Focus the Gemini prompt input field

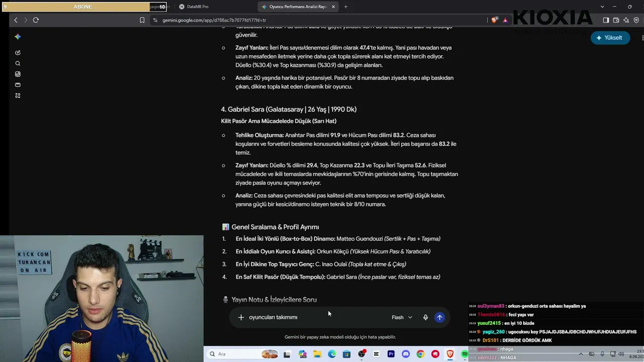(317, 317)
